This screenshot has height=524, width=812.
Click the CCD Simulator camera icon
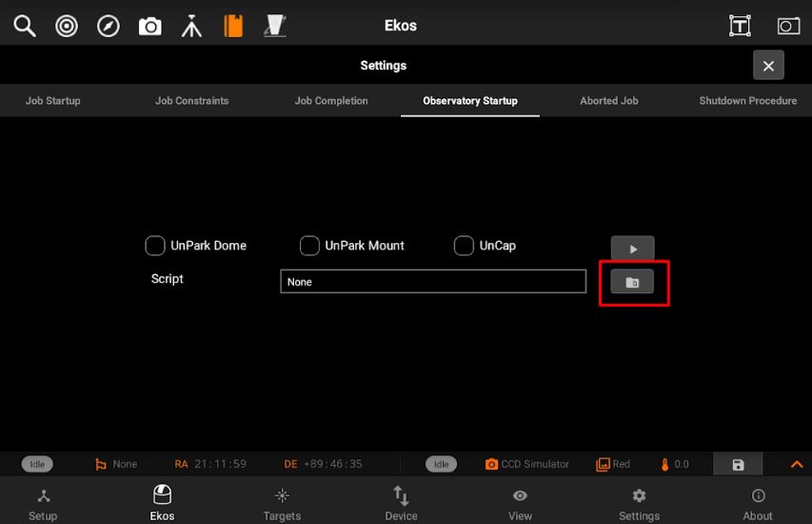491,464
